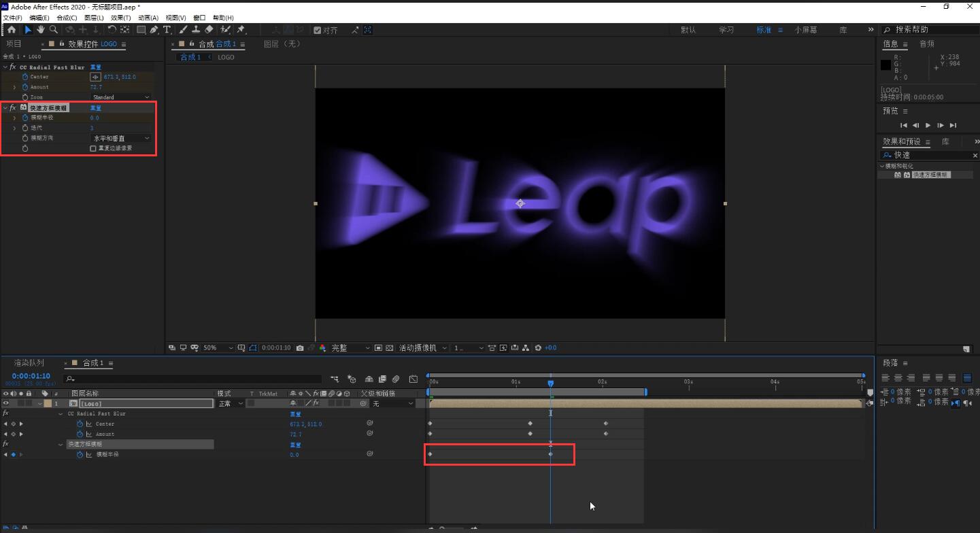Open the 完整 resolution dropdown
Image resolution: width=980 pixels, height=533 pixels.
click(x=350, y=347)
